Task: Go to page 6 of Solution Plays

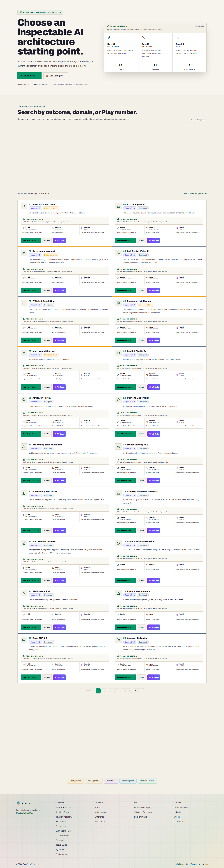Action: pos(129,691)
